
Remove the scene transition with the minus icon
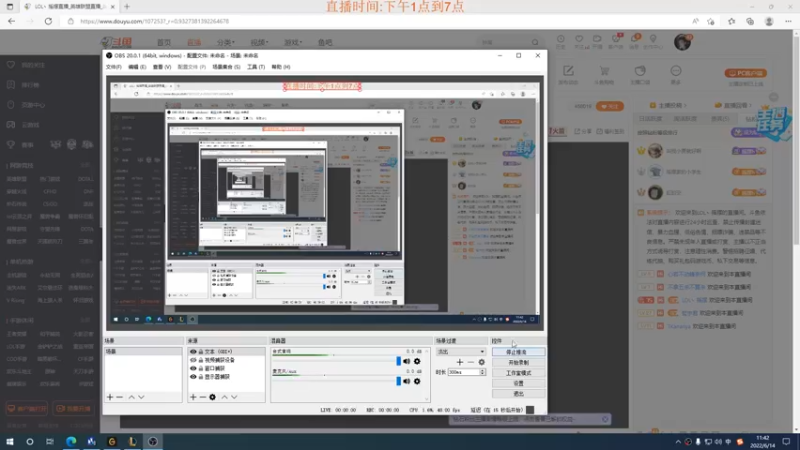tap(470, 362)
